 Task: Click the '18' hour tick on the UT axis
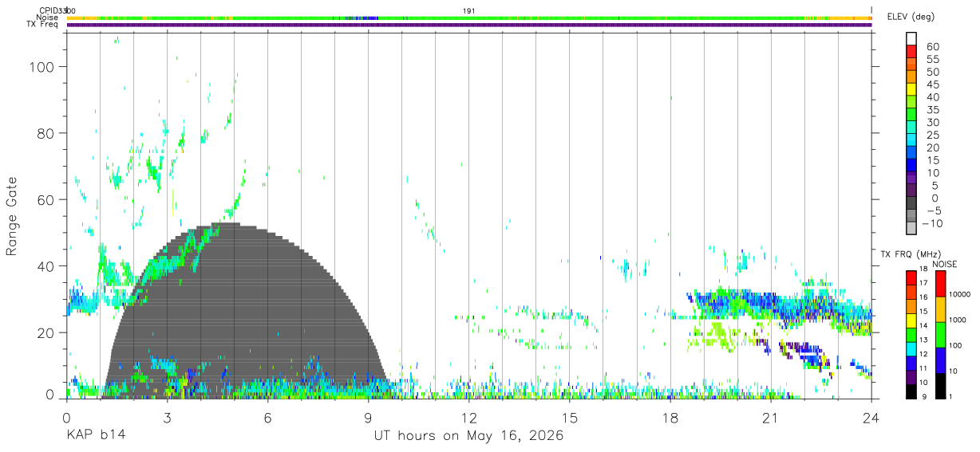tap(670, 418)
